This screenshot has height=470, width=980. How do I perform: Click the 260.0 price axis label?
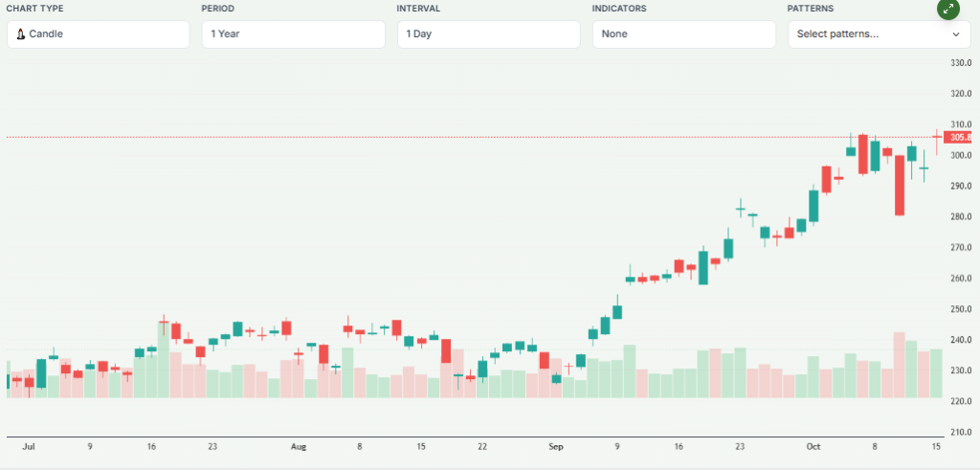[960, 279]
